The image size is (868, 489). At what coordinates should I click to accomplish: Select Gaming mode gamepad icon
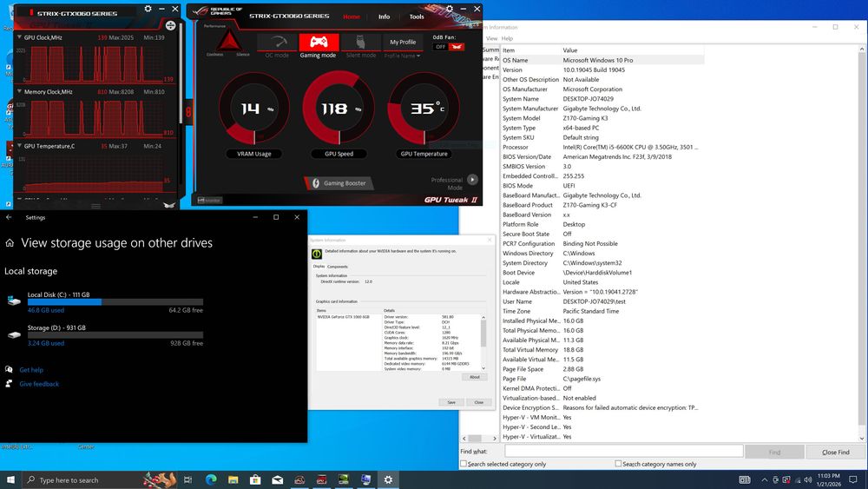(319, 42)
